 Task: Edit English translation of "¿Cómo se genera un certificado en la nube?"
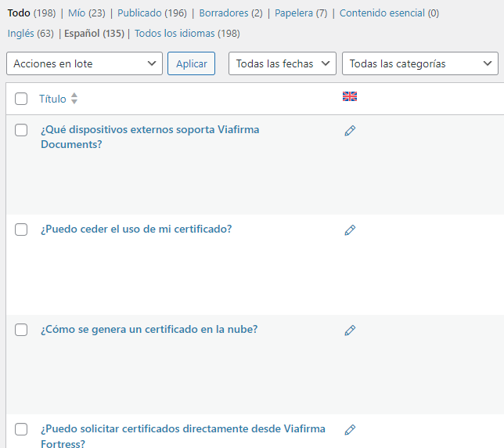coord(350,331)
